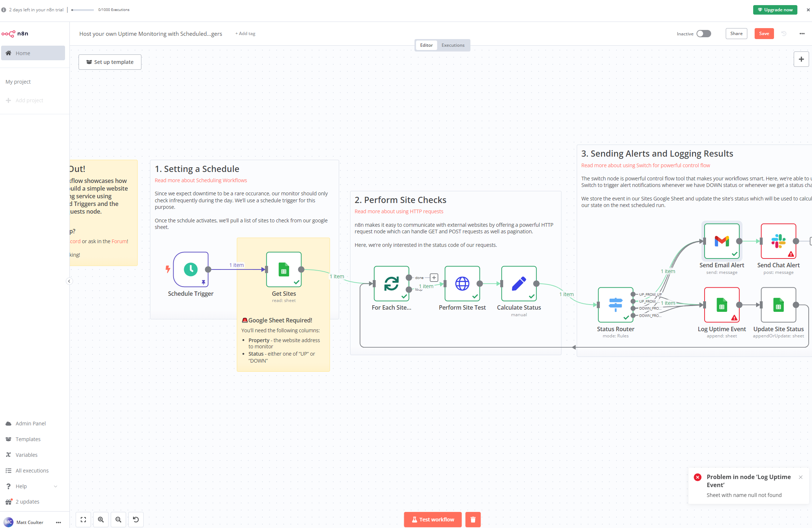Open the add node panel plus button
The height and width of the screenshot is (528, 812).
(801, 59)
